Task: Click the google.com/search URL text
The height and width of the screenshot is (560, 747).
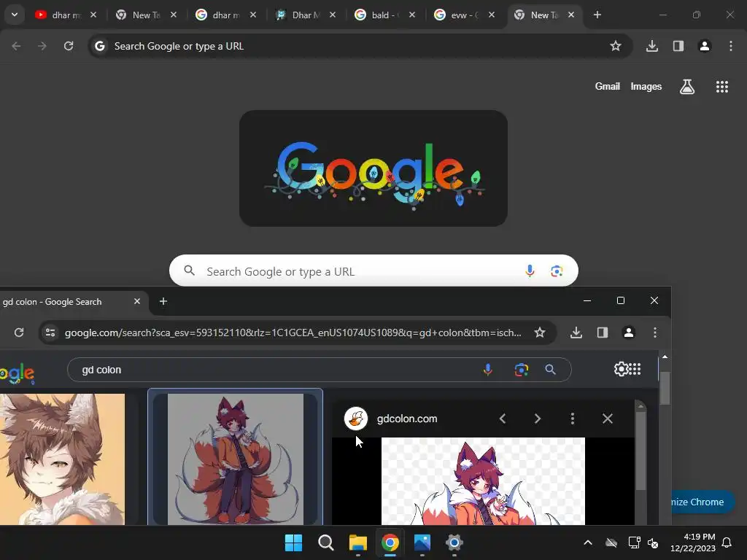Action: (x=293, y=332)
